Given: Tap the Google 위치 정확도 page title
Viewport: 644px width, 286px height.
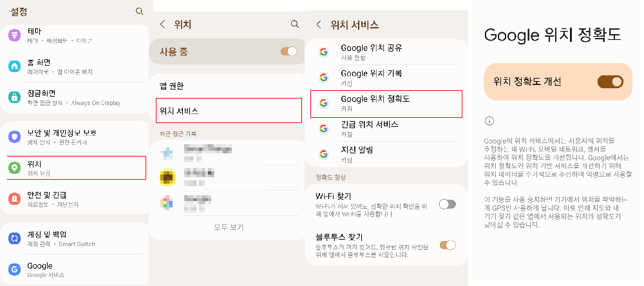Looking at the screenshot, I should 552,35.
